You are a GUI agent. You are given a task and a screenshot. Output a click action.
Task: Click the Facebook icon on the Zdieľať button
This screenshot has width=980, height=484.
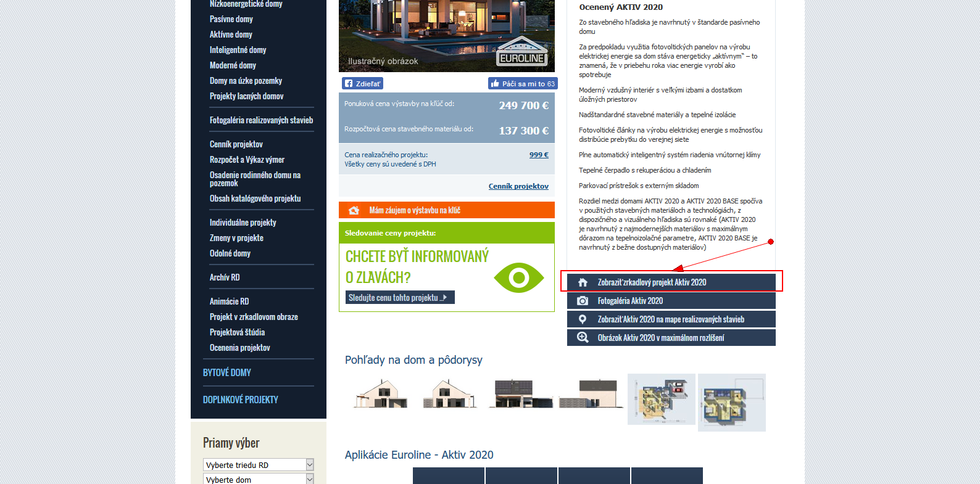pos(349,84)
